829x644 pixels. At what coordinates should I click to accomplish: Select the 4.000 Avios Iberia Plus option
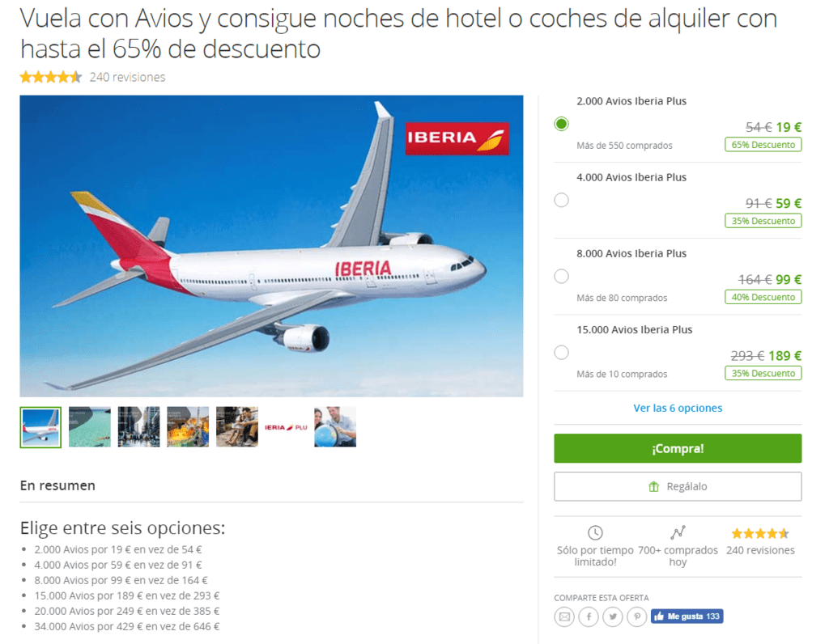click(x=562, y=200)
